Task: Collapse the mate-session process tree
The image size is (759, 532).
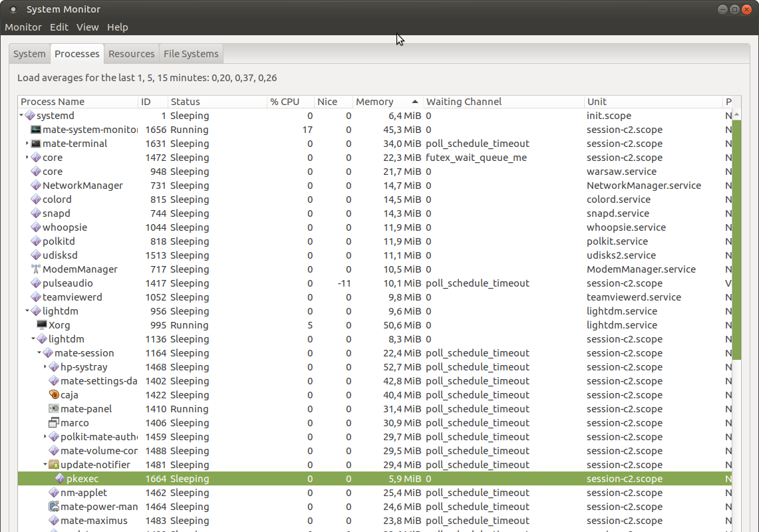Action: (39, 353)
